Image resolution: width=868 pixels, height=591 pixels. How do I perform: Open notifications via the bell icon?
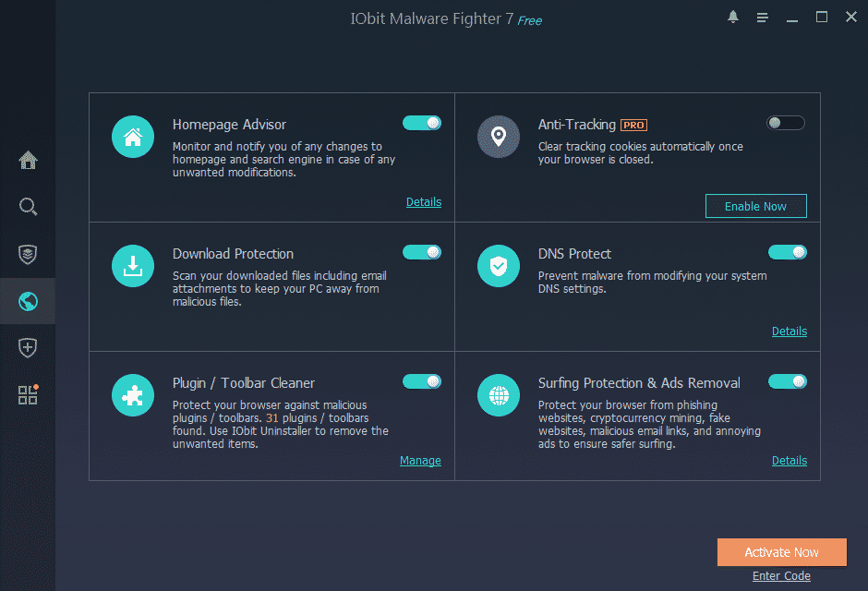(733, 18)
